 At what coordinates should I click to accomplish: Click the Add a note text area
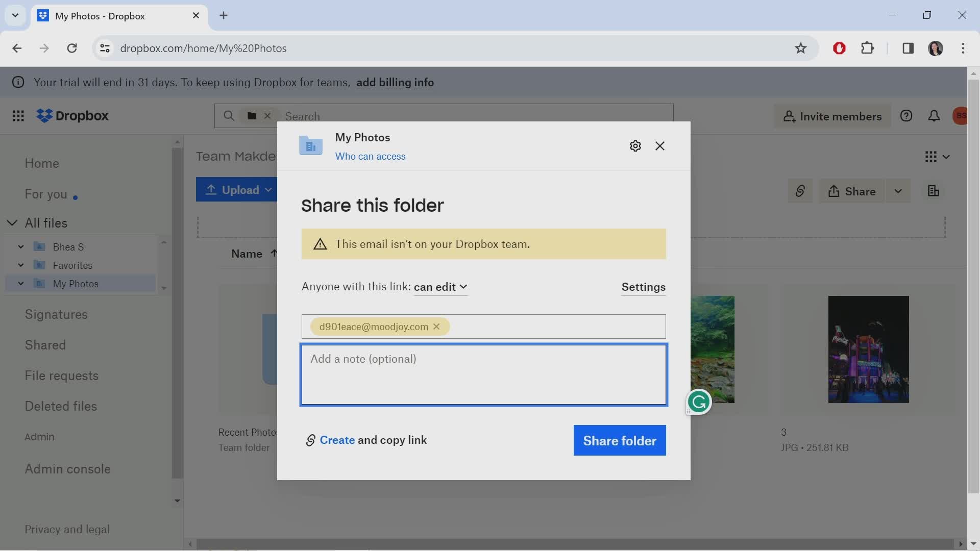point(483,375)
